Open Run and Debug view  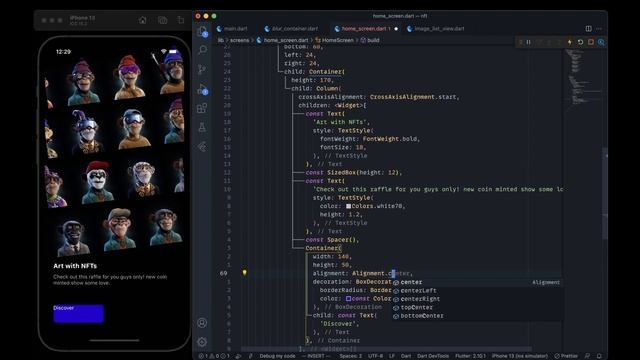(202, 89)
